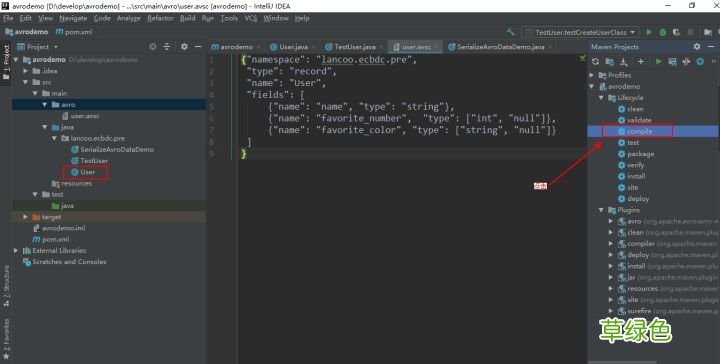Run with coverage icon in the main toolbar
The width and height of the screenshot is (720, 364).
click(676, 32)
